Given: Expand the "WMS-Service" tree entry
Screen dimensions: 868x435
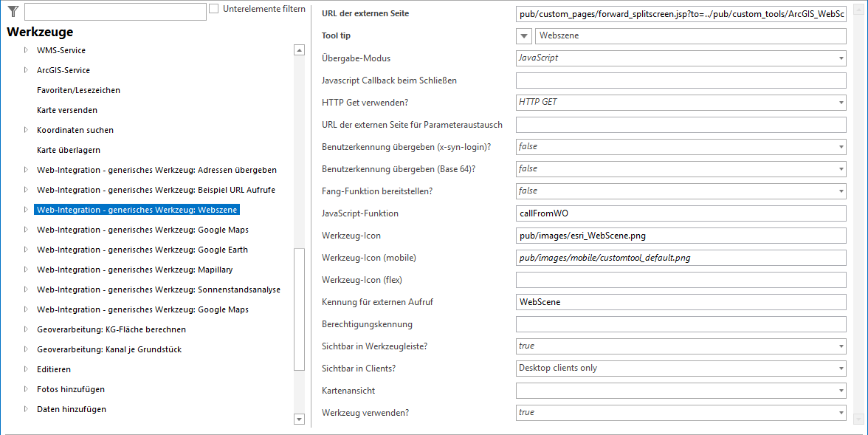Looking at the screenshot, I should (26, 50).
